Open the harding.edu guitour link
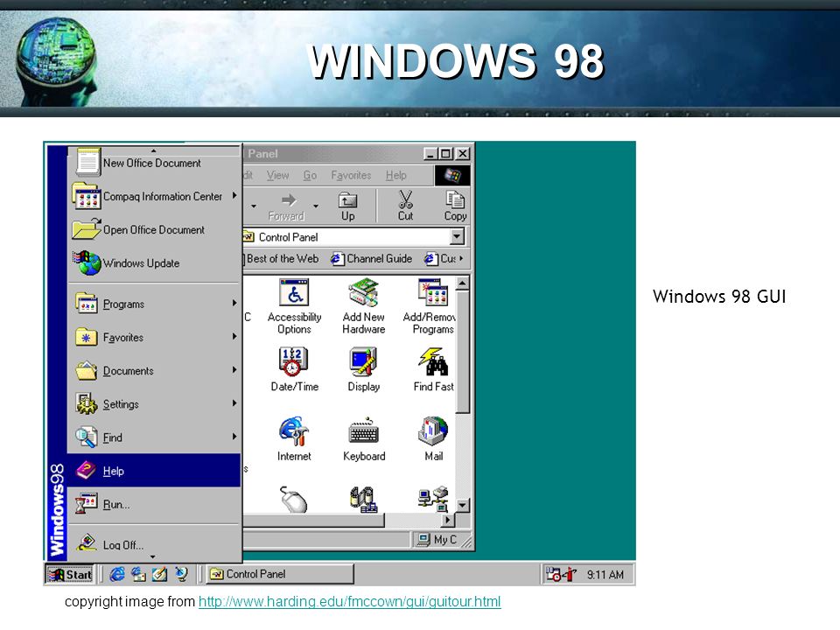The height and width of the screenshot is (630, 840). [349, 602]
